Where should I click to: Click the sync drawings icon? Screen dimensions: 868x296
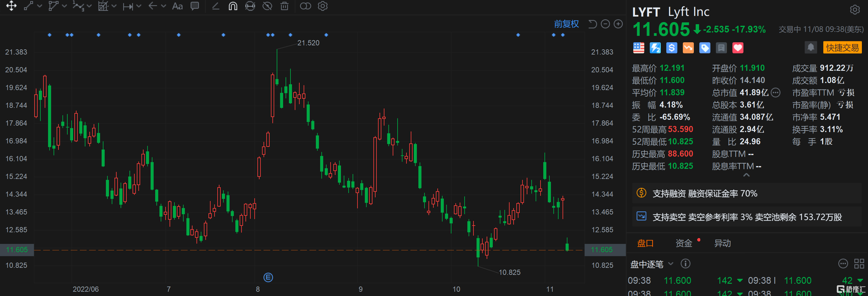click(x=250, y=6)
